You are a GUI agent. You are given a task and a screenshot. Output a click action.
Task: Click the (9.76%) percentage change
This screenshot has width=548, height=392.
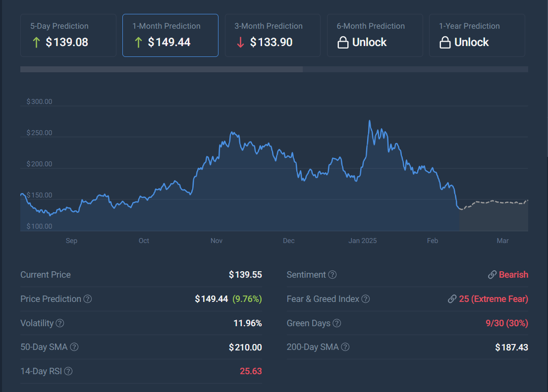click(x=247, y=299)
